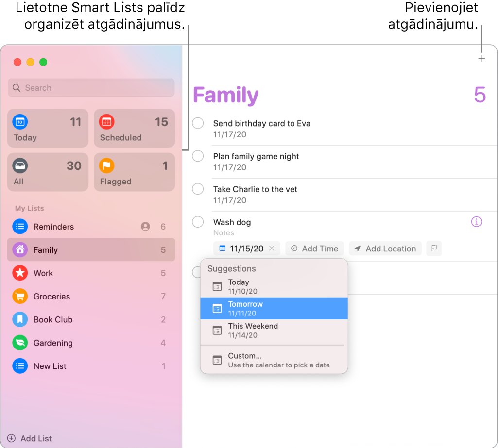Mark Plan family game night complete
Viewport: 499px width, 448px height.
(198, 156)
